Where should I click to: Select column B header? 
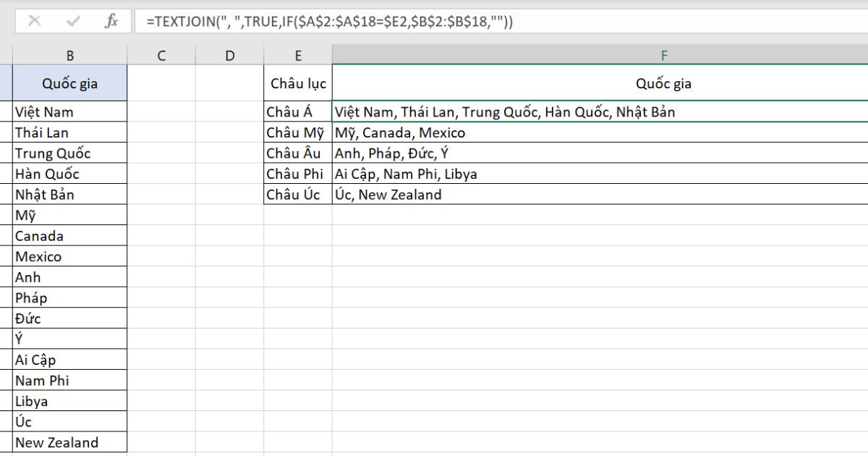[x=69, y=53]
